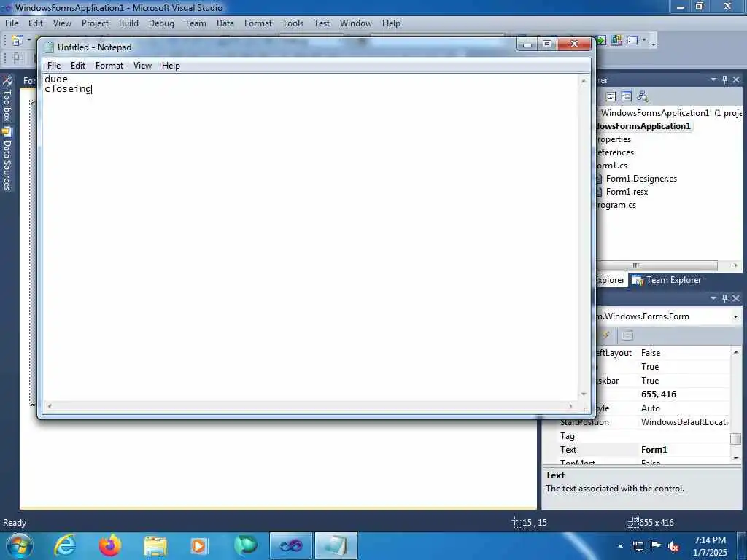Open Notepad Format menu
The height and width of the screenshot is (560, 747).
coord(109,66)
